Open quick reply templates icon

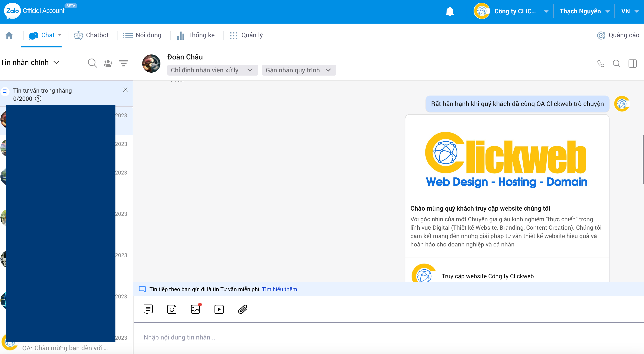pos(148,309)
